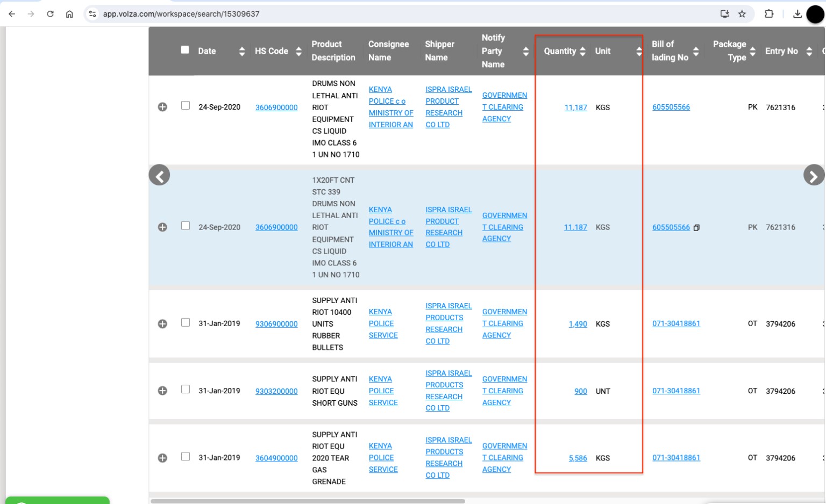Open HS code 3604900000 link
Viewport: 826px width, 504px height.
[276, 458]
